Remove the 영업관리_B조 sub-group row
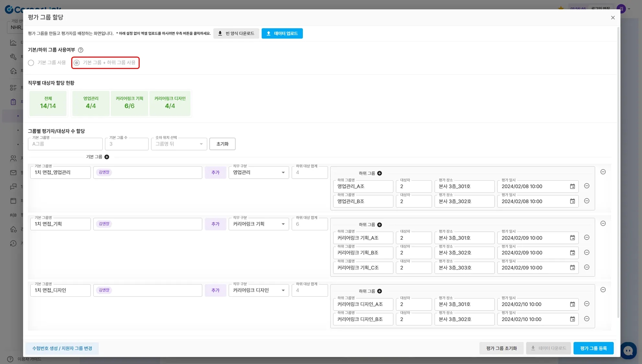Image resolution: width=642 pixels, height=364 pixels. pyautogui.click(x=587, y=201)
